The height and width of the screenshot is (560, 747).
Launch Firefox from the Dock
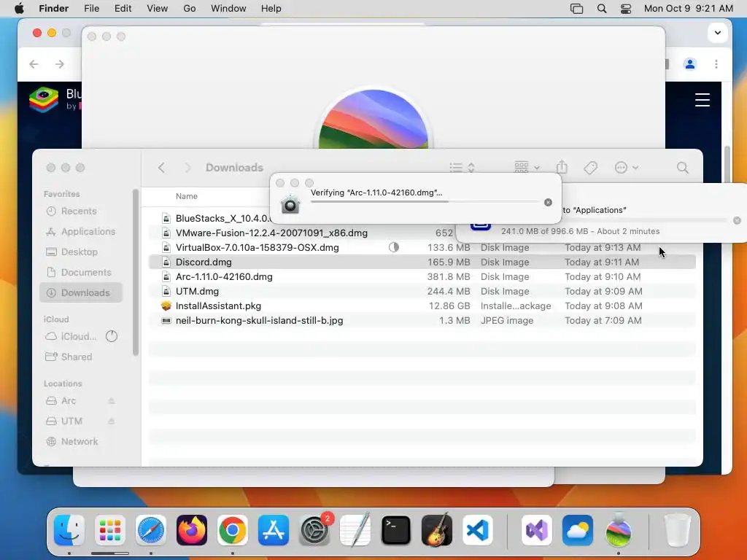(192, 530)
